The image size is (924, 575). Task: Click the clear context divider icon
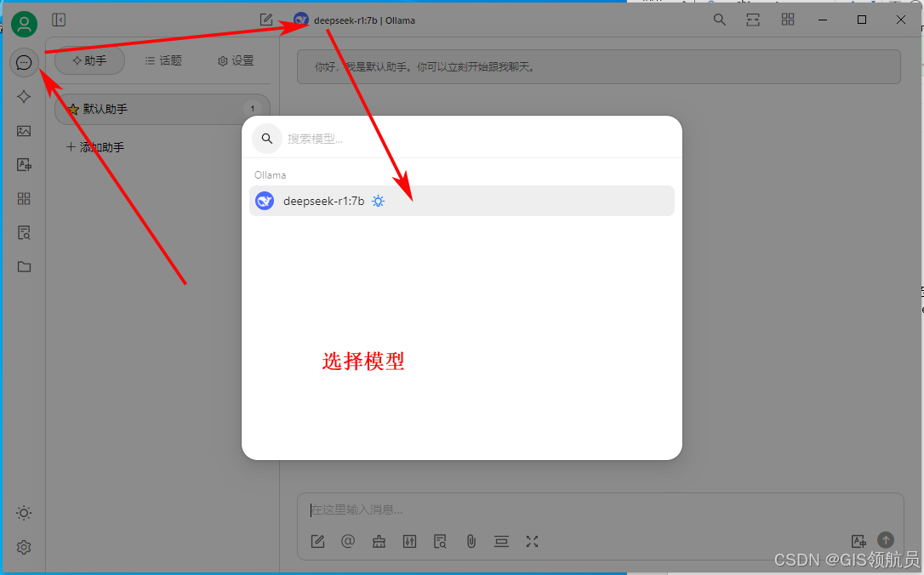501,542
